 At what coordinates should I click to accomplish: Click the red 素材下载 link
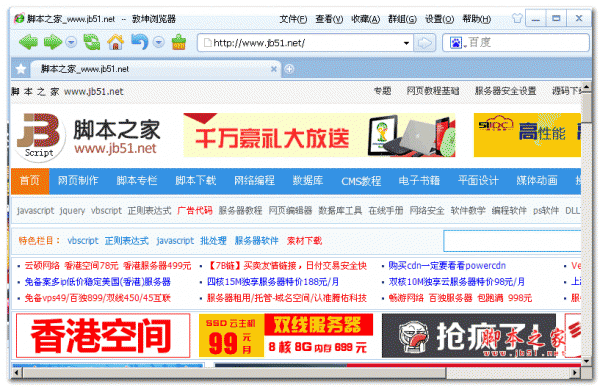pyautogui.click(x=305, y=241)
